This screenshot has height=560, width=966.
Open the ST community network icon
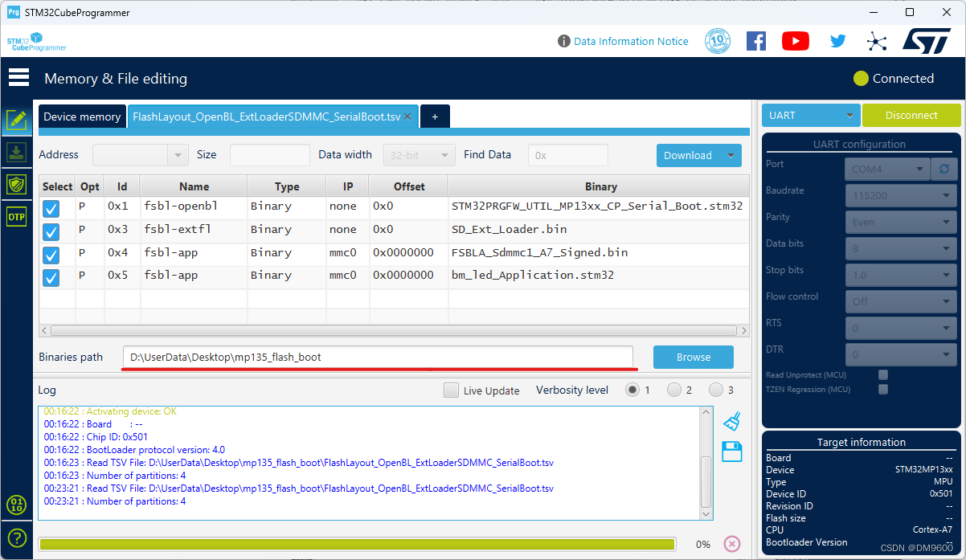877,41
